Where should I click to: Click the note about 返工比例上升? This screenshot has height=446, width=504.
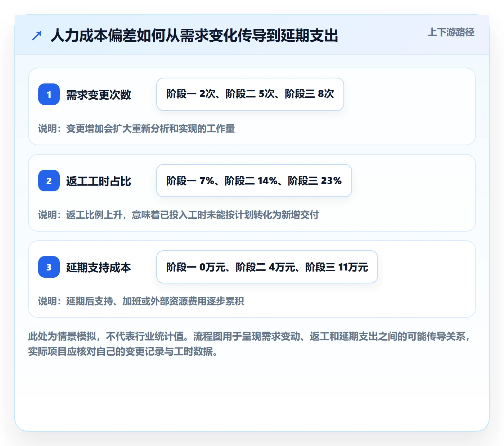coord(179,215)
